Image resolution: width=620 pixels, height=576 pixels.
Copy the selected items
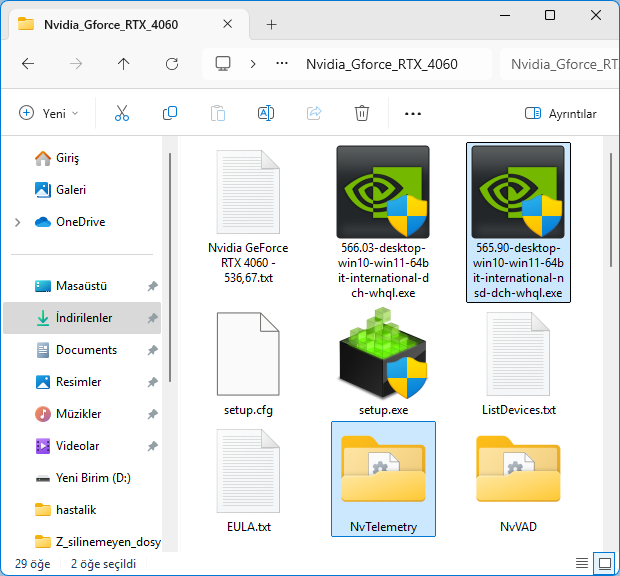coord(170,113)
